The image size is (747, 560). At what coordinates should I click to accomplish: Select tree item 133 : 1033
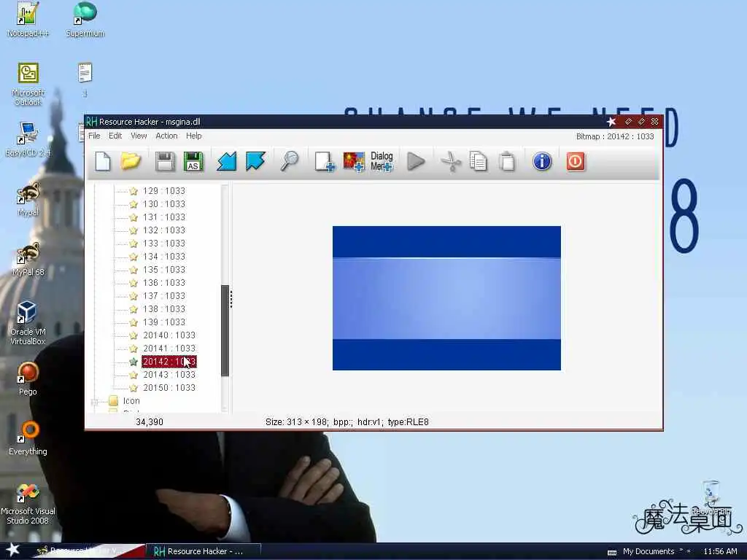point(164,244)
